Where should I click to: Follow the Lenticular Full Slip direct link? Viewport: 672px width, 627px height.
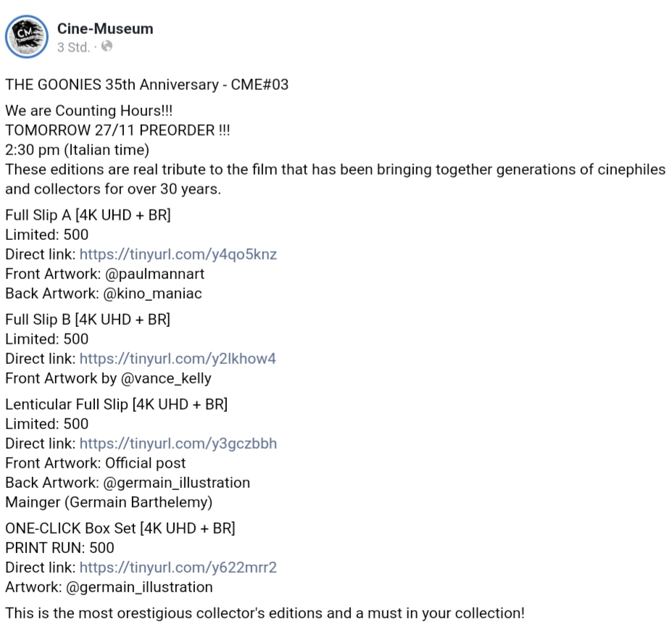(178, 444)
